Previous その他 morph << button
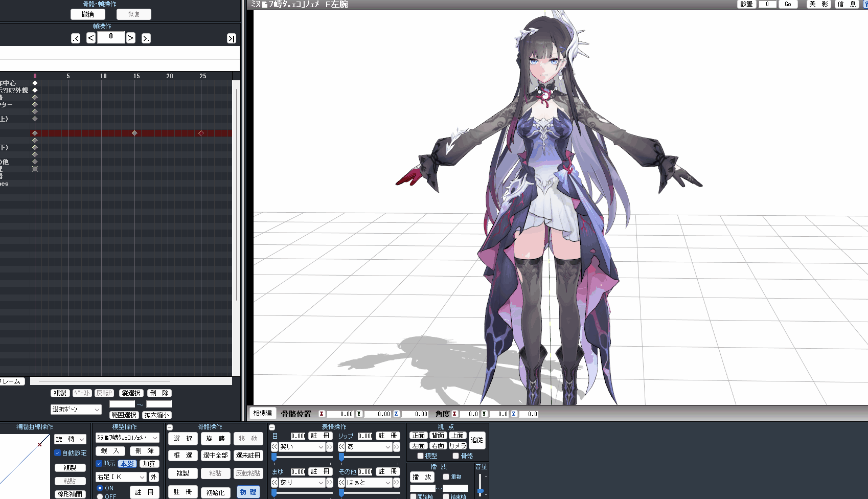 (x=341, y=483)
